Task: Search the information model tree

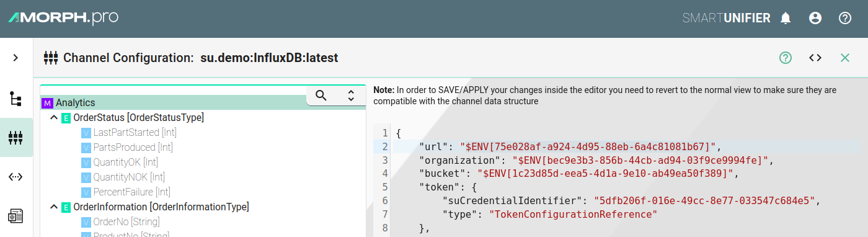Action: tap(321, 95)
